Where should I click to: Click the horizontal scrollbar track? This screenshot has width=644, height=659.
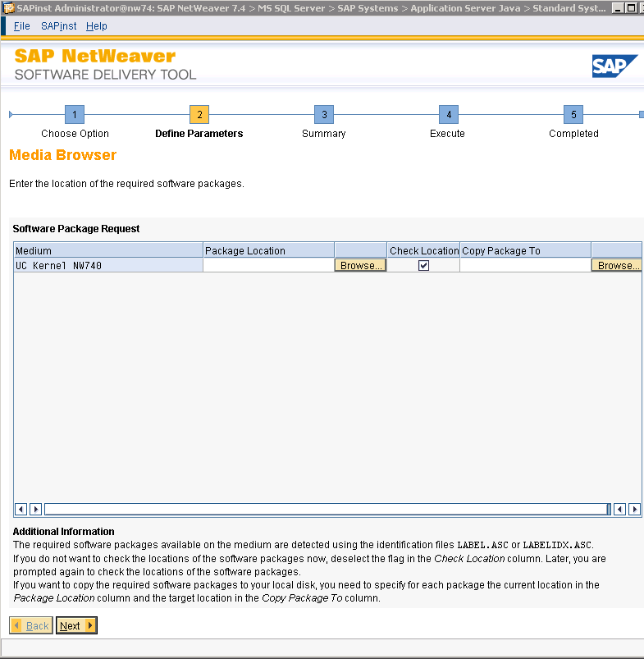tap(327, 509)
